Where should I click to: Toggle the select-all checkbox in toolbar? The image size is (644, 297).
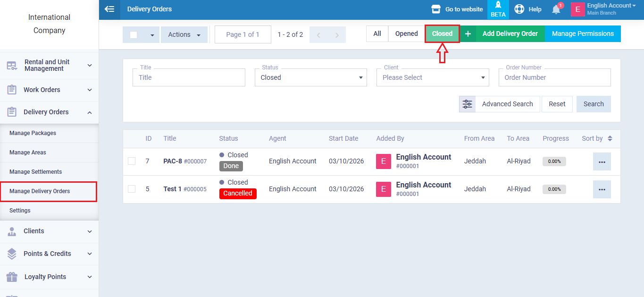click(134, 35)
